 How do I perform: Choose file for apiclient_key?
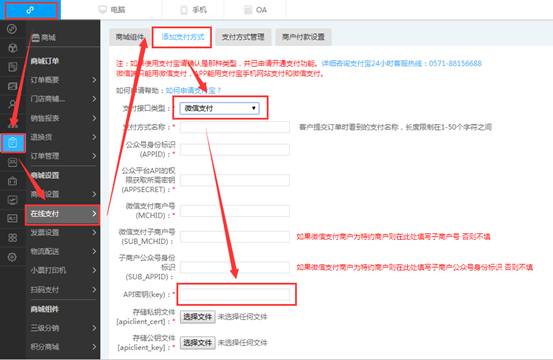tap(198, 342)
